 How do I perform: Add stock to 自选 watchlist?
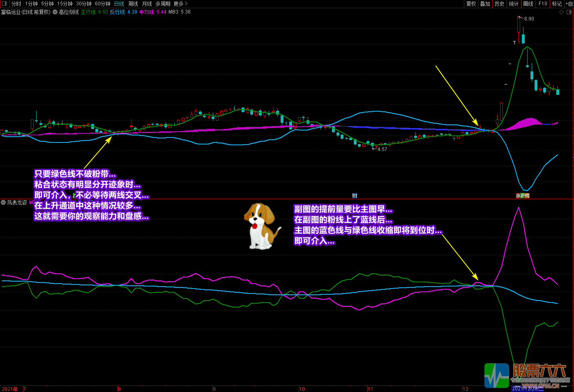[x=569, y=4]
